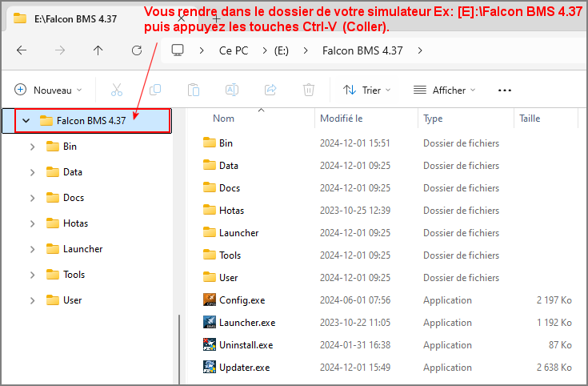The width and height of the screenshot is (588, 386).
Task: Select the Updater.exe application icon
Action: [210, 368]
